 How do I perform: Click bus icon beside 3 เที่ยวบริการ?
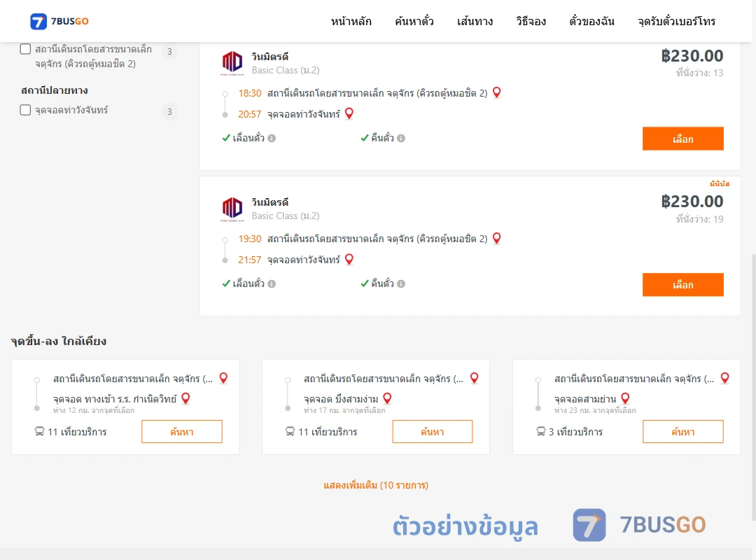(541, 431)
